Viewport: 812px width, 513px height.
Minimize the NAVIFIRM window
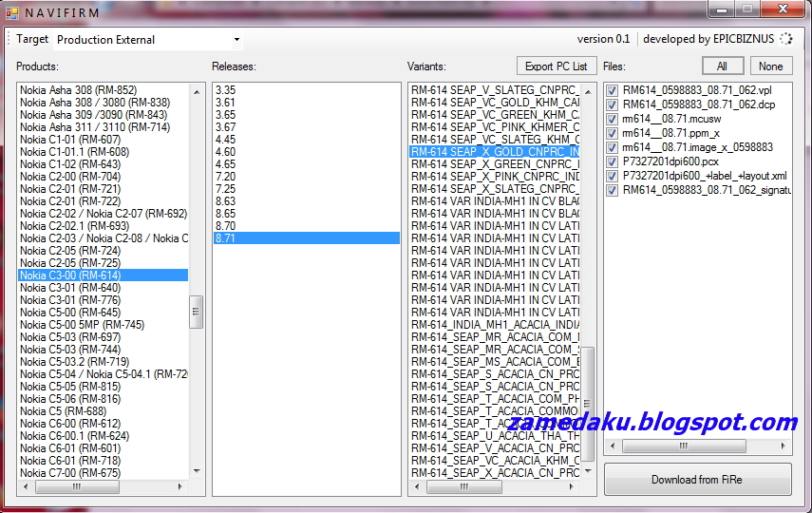point(722,9)
